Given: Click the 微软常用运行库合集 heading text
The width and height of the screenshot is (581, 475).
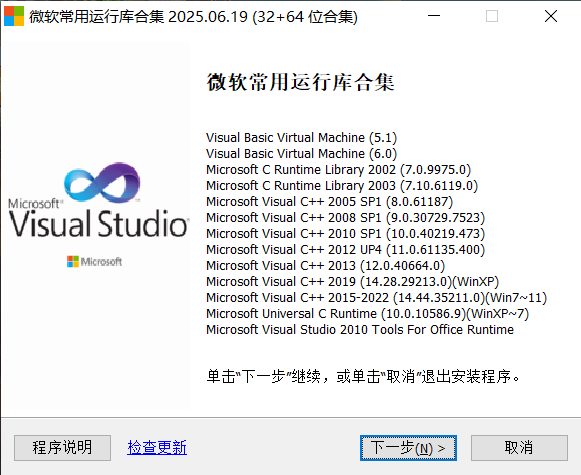Looking at the screenshot, I should (x=301, y=82).
